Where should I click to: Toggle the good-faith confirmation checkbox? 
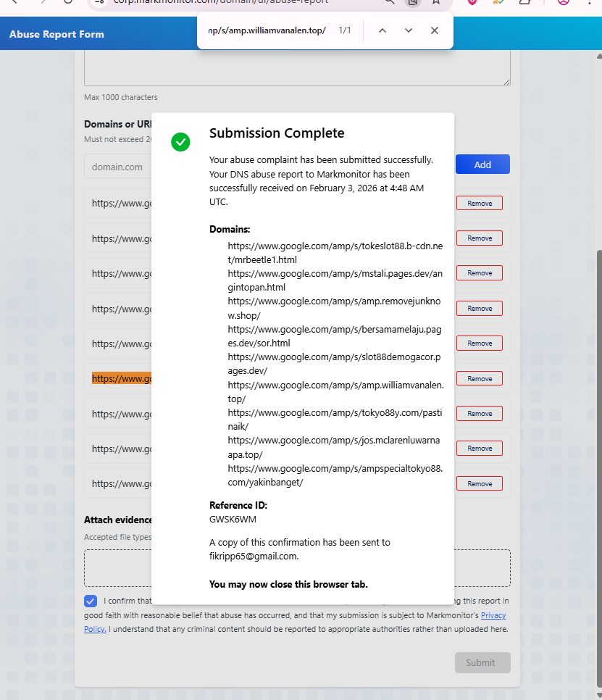click(x=91, y=601)
